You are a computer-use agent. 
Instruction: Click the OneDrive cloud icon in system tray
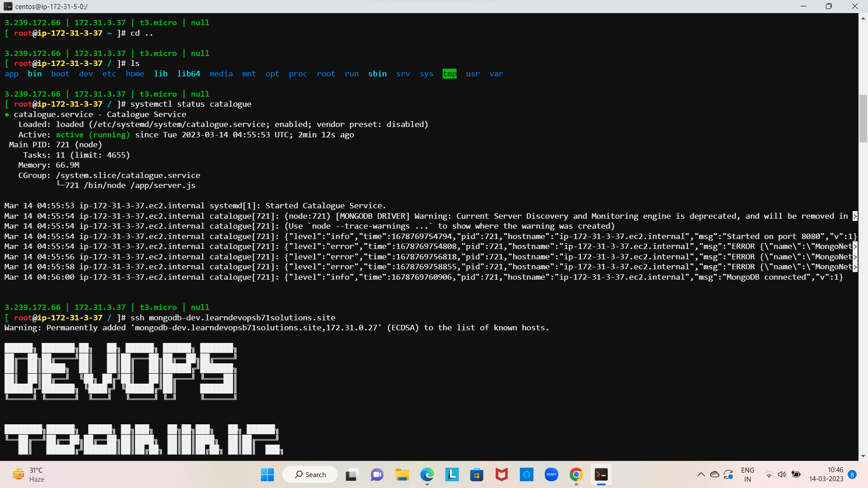(715, 474)
